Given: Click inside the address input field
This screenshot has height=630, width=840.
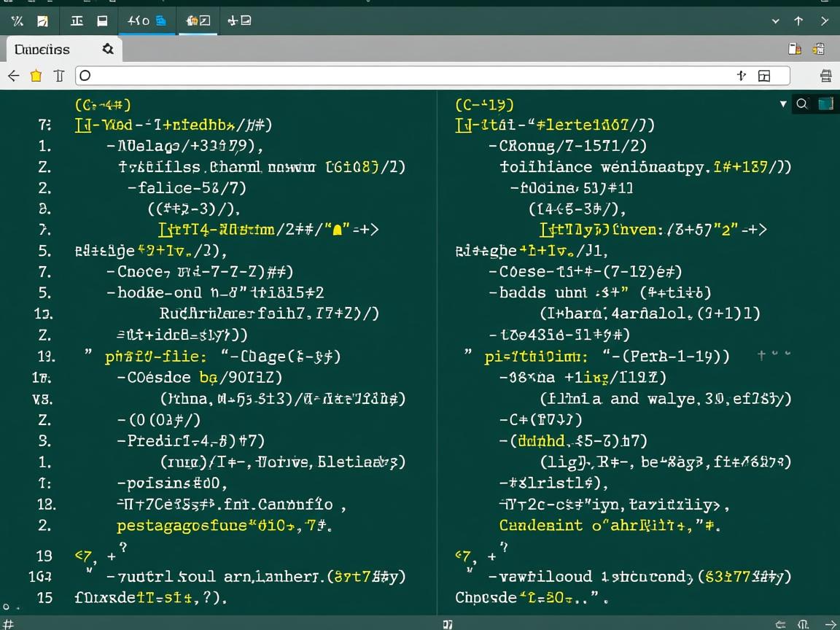Looking at the screenshot, I should click(x=408, y=76).
